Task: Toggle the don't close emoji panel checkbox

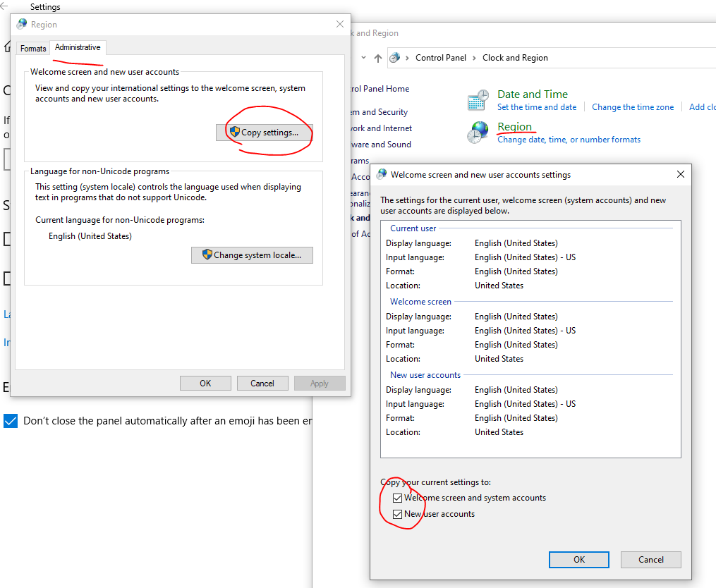Action: coord(11,421)
